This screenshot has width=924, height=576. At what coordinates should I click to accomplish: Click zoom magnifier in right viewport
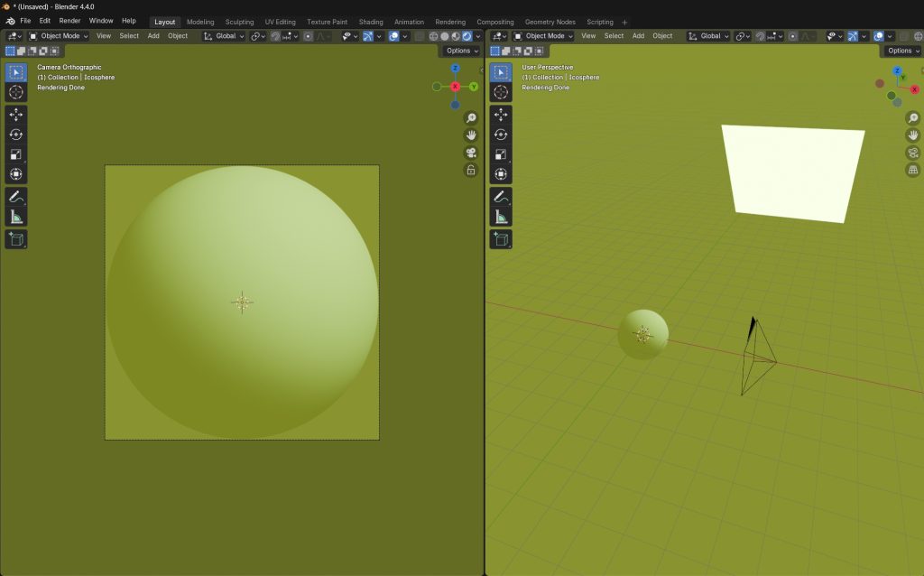(913, 118)
